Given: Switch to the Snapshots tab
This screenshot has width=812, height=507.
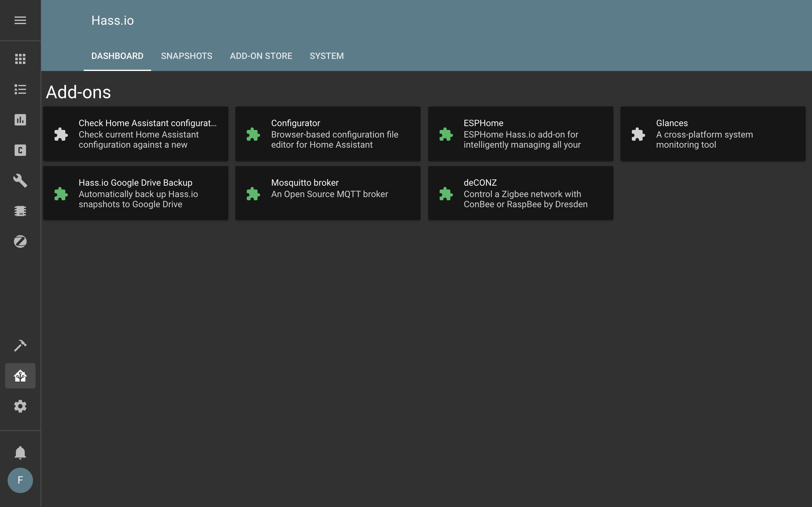Looking at the screenshot, I should point(187,56).
